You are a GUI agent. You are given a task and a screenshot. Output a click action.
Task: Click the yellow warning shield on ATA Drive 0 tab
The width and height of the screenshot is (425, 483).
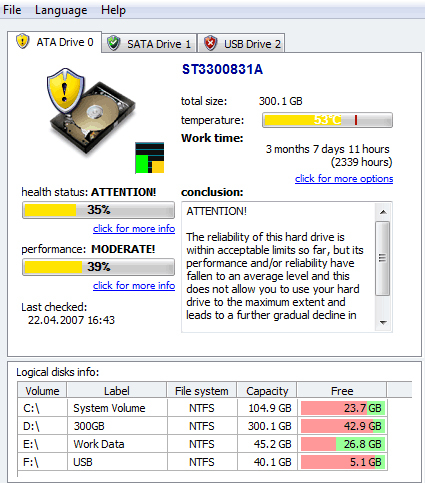click(23, 42)
